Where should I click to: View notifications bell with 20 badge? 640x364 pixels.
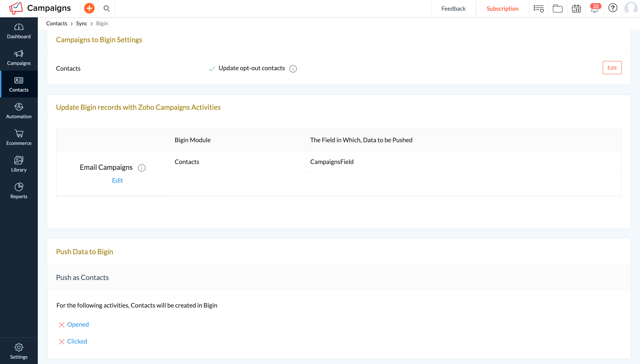(594, 8)
